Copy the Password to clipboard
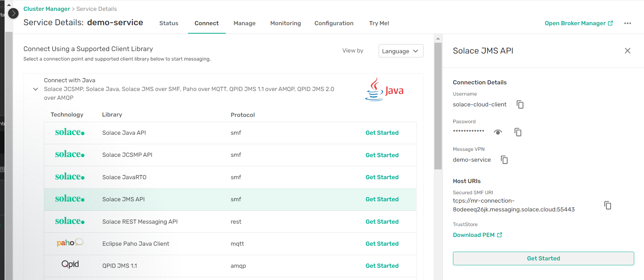This screenshot has width=644, height=280. 518,132
